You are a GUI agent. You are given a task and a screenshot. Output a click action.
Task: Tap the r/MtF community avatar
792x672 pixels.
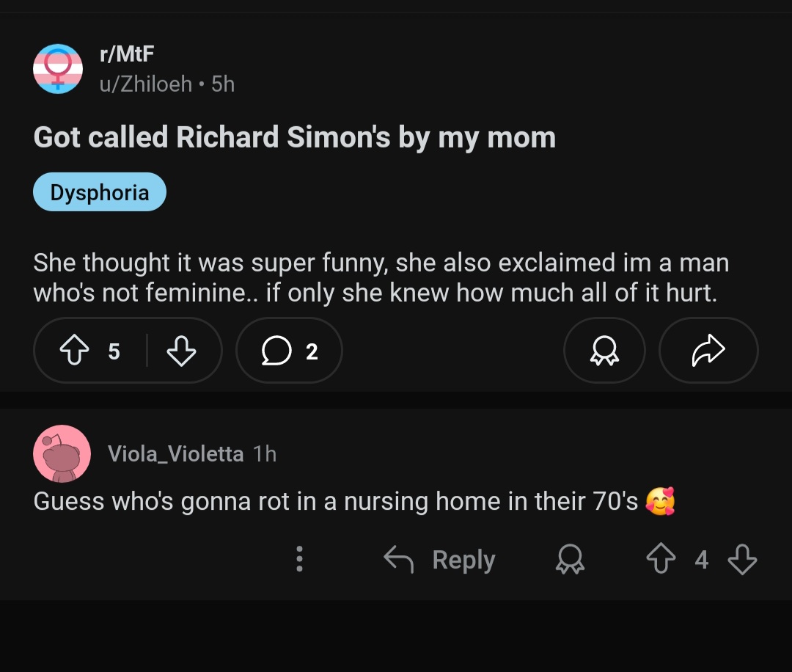tap(58, 68)
